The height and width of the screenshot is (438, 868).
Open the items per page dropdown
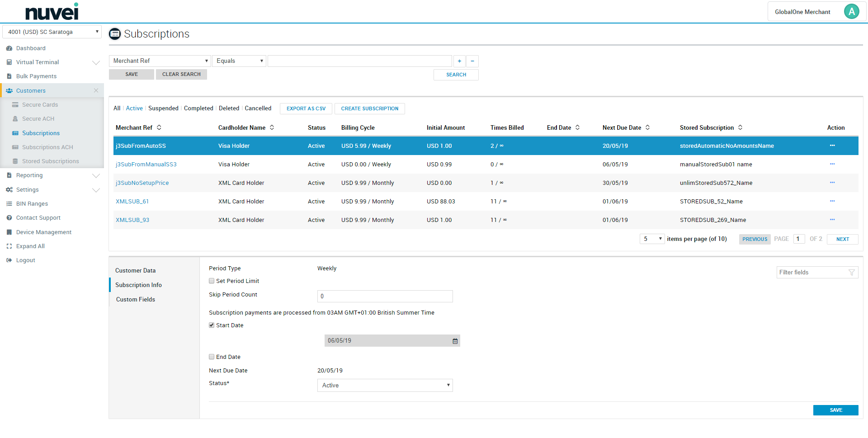click(652, 239)
